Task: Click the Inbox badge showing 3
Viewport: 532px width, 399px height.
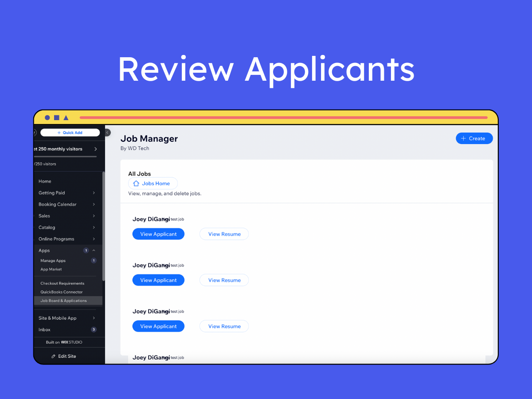Action: [94, 329]
